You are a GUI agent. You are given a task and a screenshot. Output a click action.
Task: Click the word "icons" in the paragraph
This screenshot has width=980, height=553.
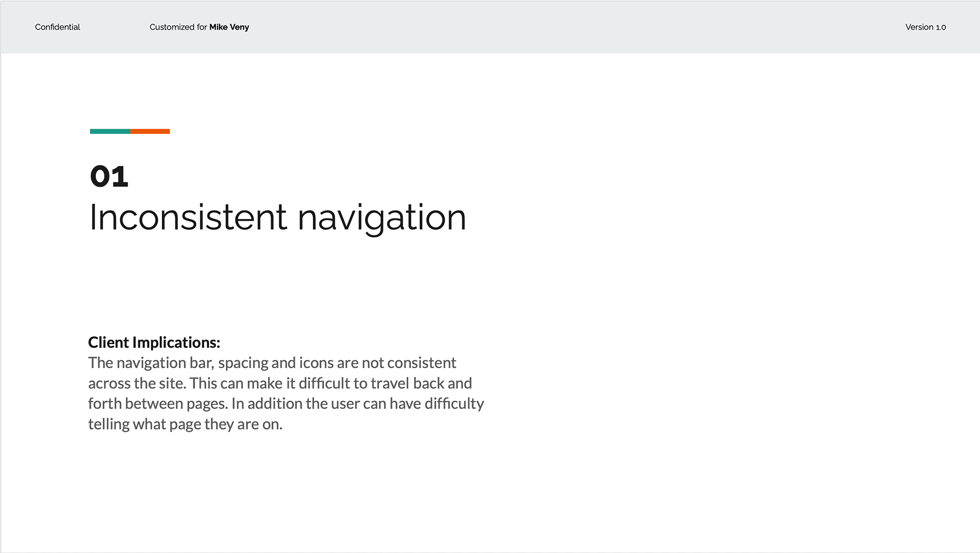(x=316, y=363)
